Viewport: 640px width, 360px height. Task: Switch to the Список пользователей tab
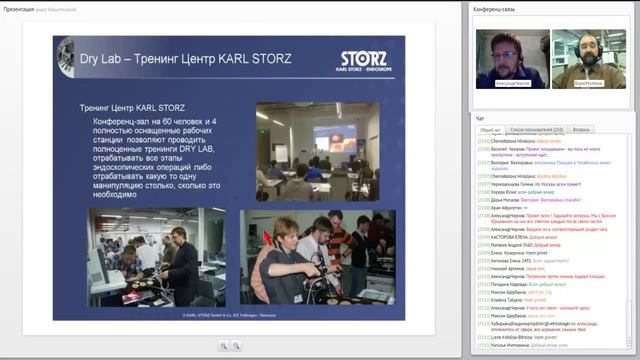(x=536, y=130)
